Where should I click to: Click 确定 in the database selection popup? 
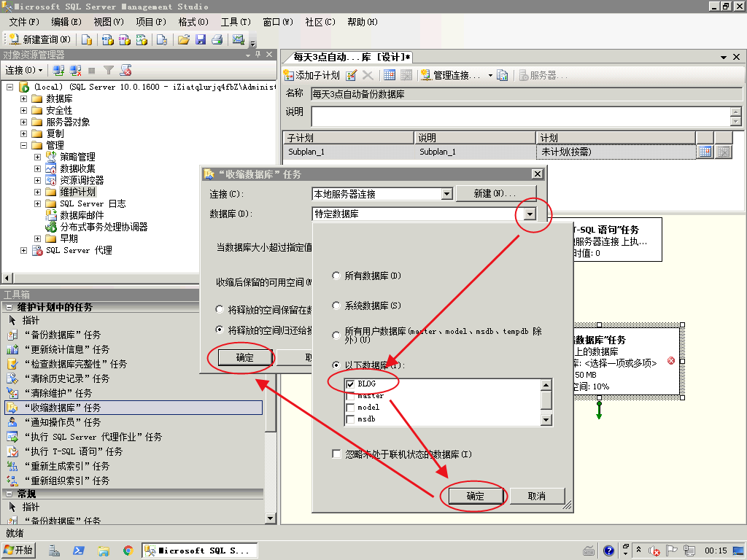point(475,496)
